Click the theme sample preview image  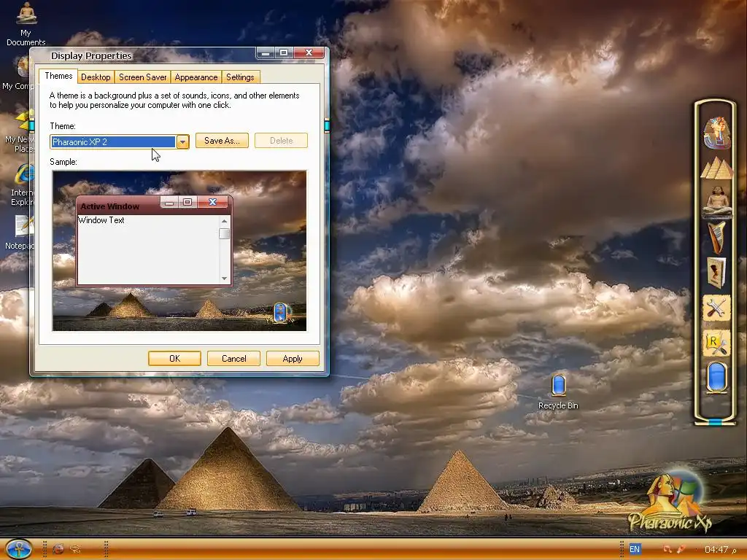point(179,251)
